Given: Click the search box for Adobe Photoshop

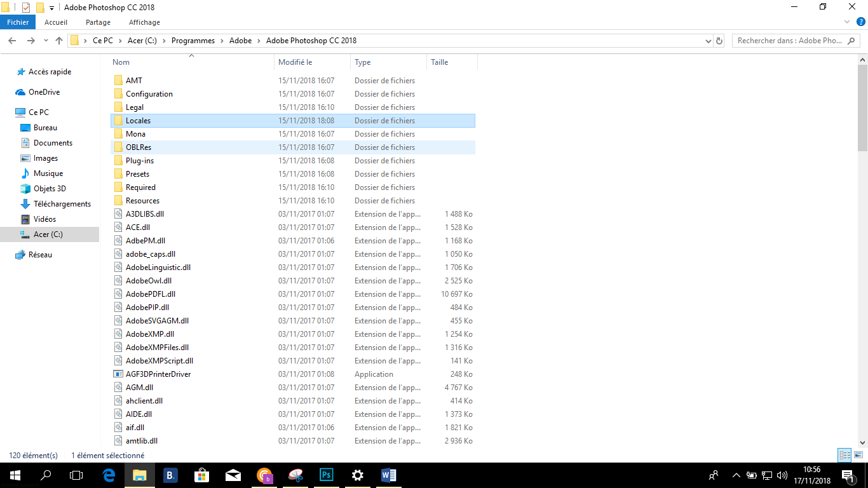Looking at the screenshot, I should [x=796, y=41].
